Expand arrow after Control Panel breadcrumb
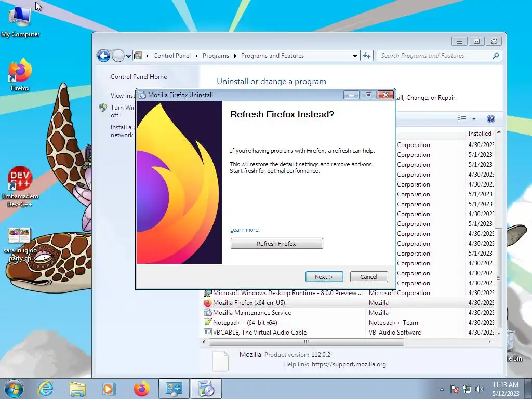Screen dimensions: 532x399 pyautogui.click(x=197, y=56)
